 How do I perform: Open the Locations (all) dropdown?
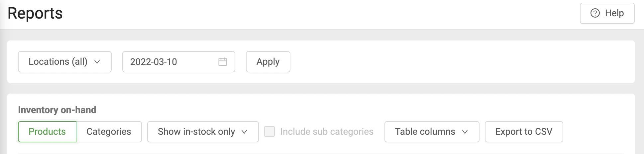click(64, 62)
